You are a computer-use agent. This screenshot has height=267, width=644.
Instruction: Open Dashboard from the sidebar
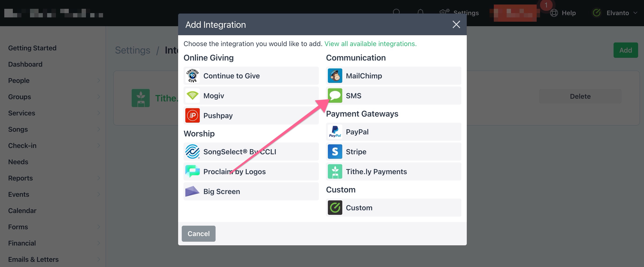tap(25, 64)
